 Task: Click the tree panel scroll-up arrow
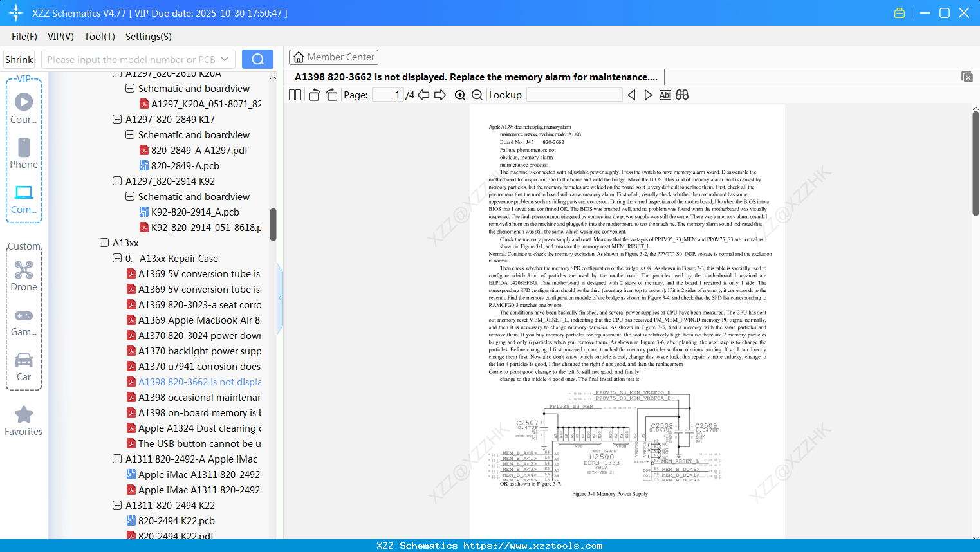pos(273,78)
